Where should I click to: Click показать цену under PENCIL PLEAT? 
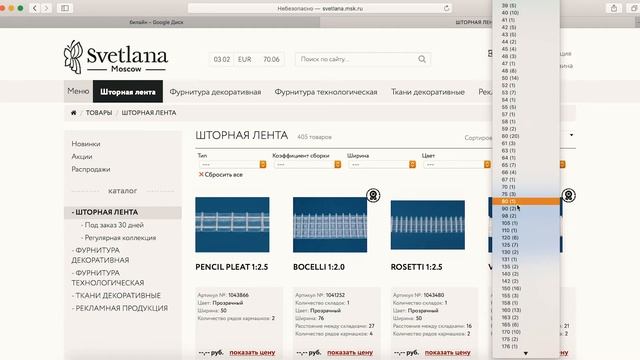252,352
